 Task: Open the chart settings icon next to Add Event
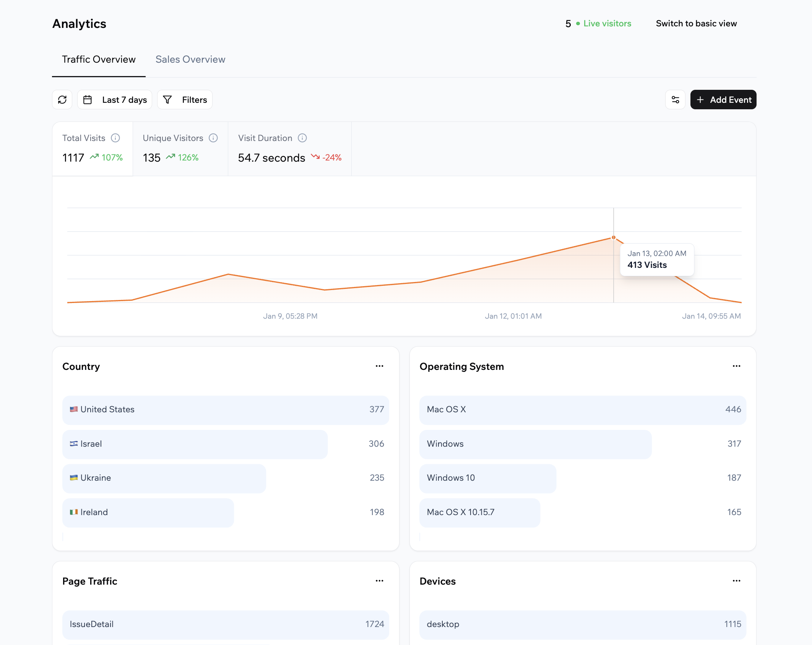(675, 99)
